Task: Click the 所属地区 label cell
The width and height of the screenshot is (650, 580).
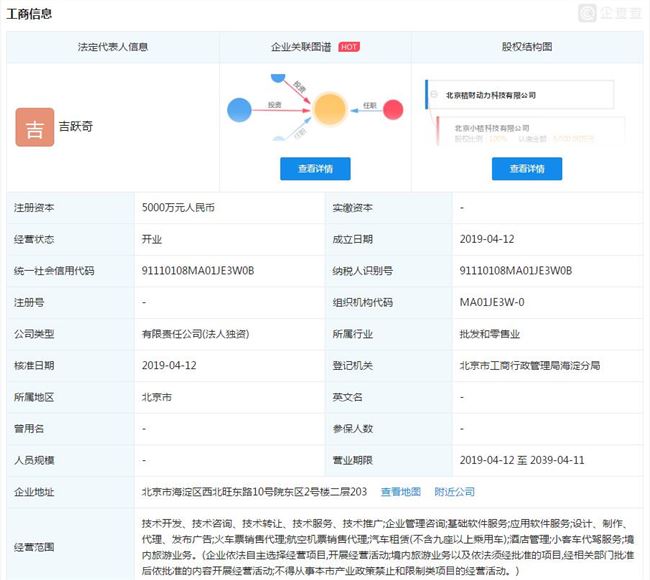Action: click(70, 397)
